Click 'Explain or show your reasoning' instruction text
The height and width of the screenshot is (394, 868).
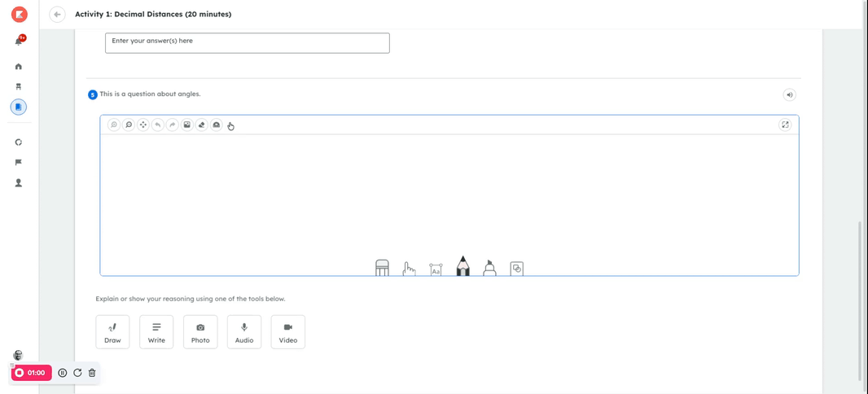191,299
